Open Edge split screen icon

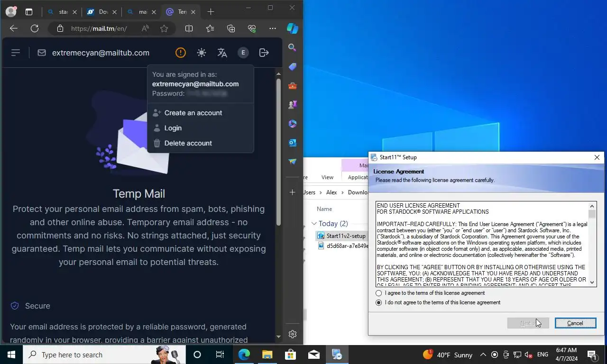point(189,28)
